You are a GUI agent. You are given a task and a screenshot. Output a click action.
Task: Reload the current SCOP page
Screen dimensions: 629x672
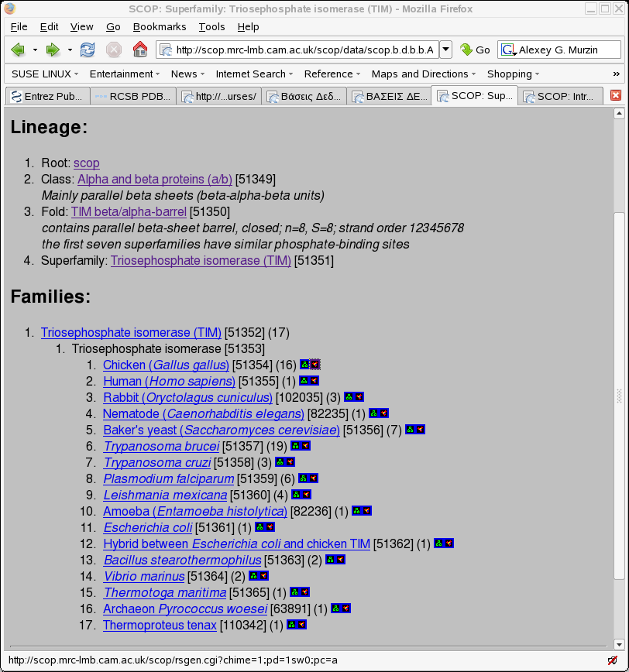click(x=88, y=50)
